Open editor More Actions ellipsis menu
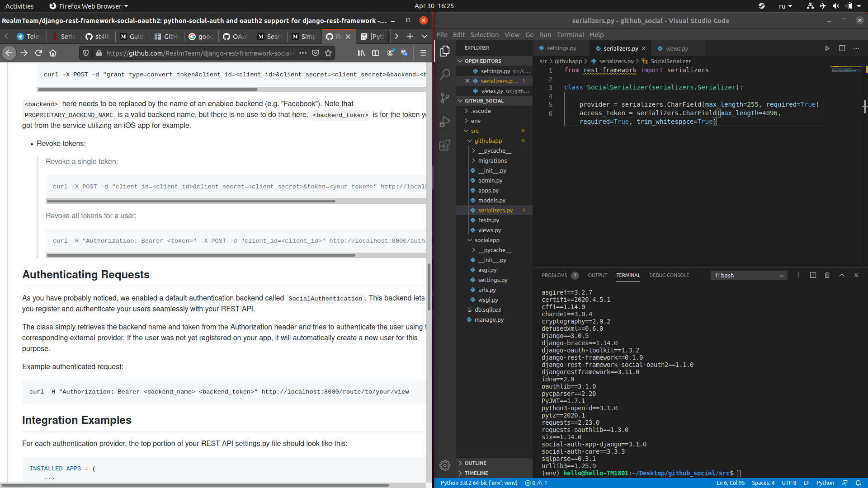The image size is (868, 488). coord(856,48)
